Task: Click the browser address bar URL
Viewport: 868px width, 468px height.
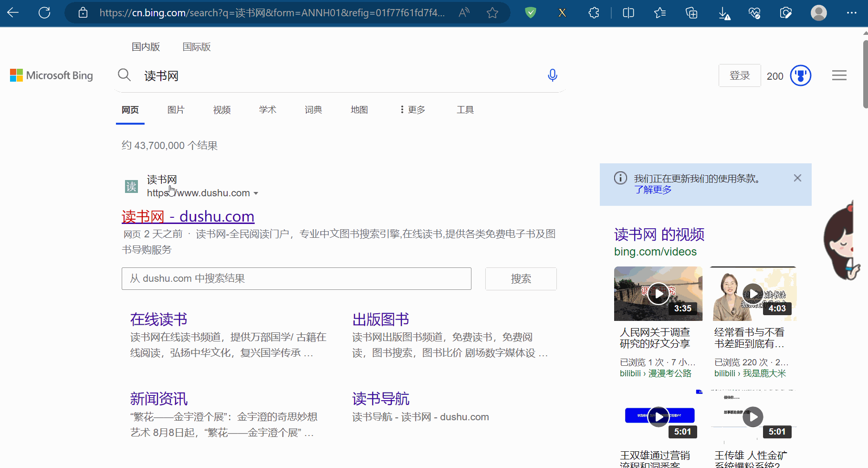Action: coord(272,13)
